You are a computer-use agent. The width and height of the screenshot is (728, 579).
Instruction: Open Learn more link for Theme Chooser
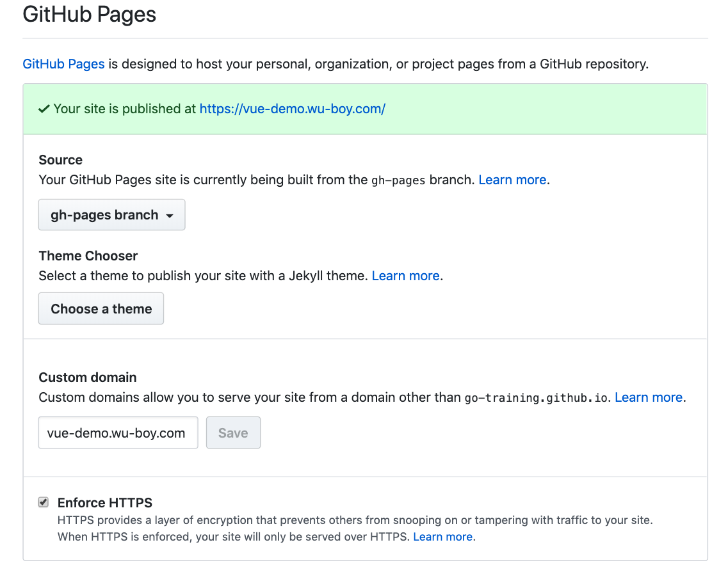click(406, 276)
